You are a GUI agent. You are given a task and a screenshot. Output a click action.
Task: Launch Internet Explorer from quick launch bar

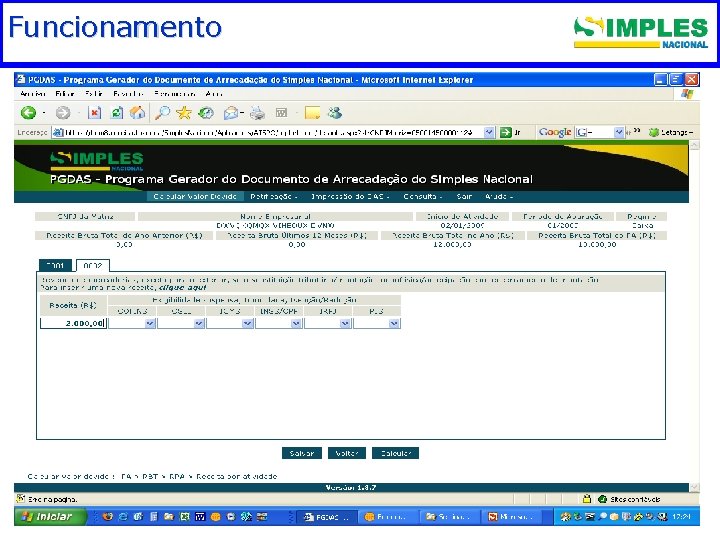click(123, 517)
